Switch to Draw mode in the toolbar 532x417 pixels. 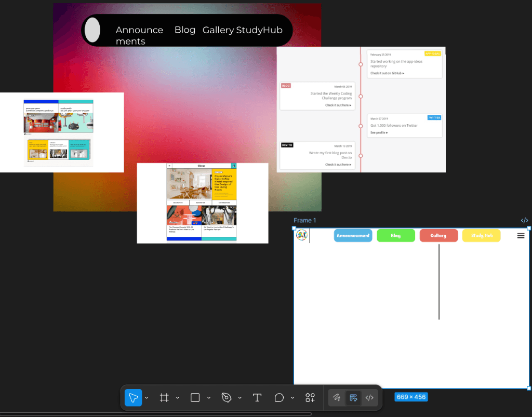(337, 398)
